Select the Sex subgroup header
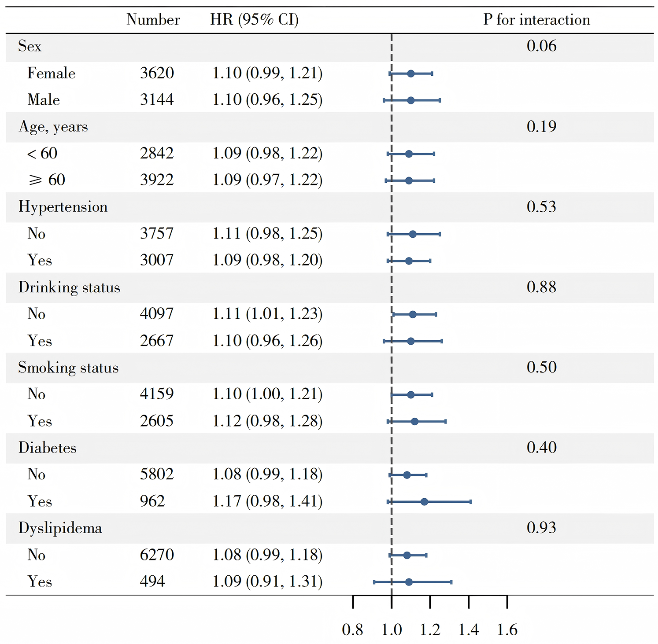Screen dimensions: 658x644 tap(30, 46)
